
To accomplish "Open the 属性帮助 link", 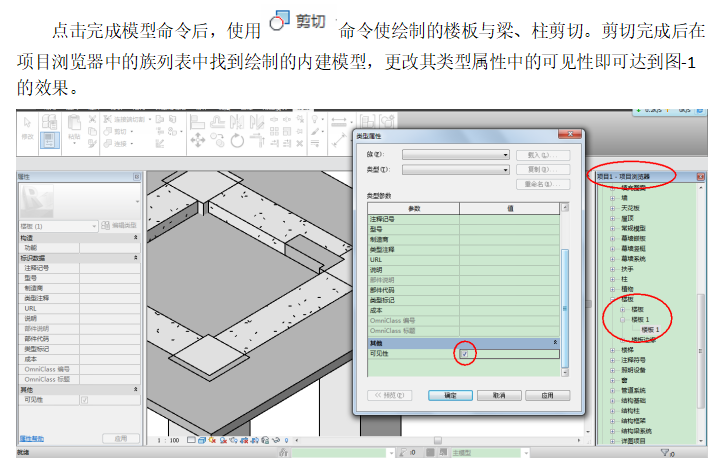I will [32, 439].
